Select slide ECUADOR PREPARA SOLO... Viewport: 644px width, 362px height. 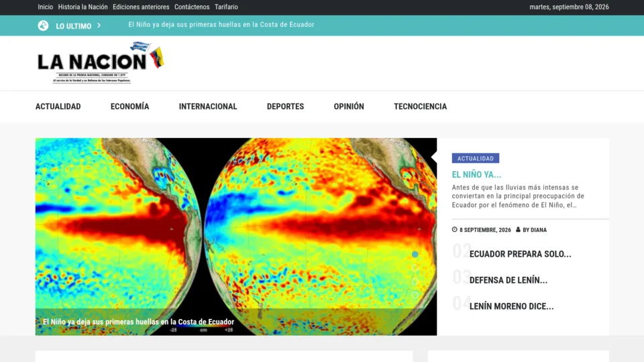tap(521, 254)
